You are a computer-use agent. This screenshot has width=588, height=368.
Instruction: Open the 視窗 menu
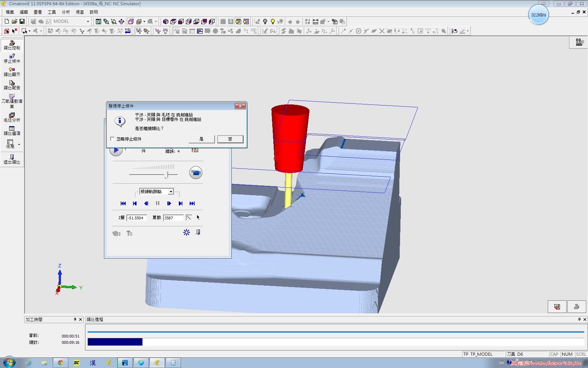coord(80,12)
